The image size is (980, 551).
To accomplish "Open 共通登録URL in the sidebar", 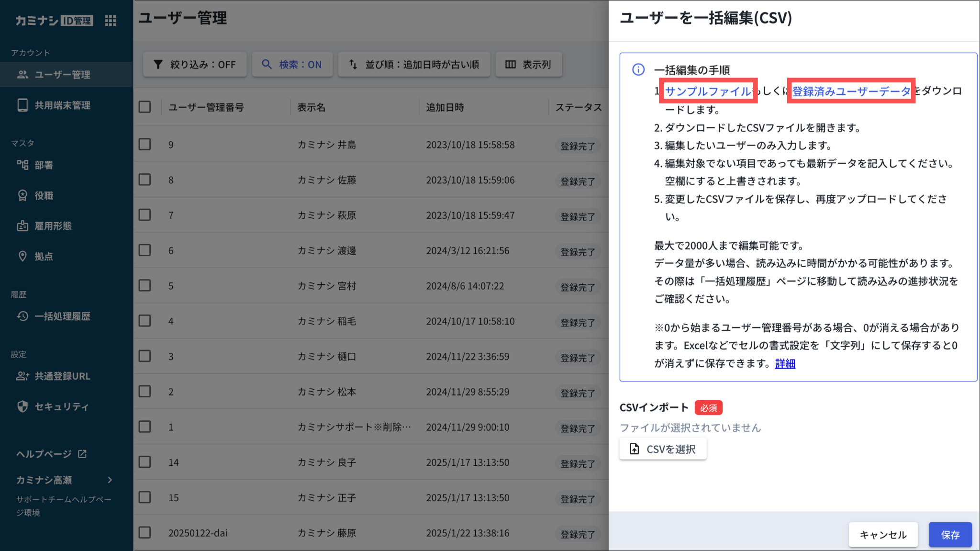I will tap(62, 376).
